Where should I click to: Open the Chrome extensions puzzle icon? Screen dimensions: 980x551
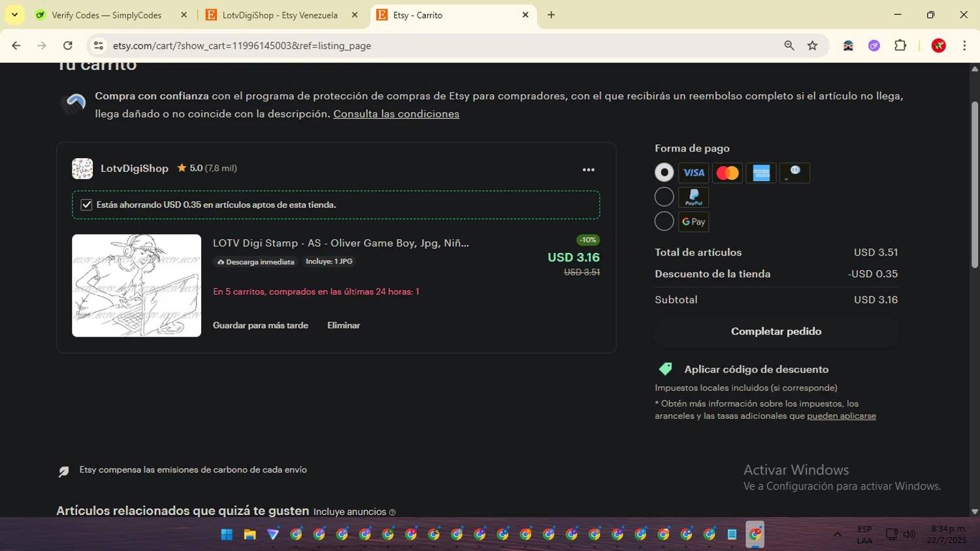pos(900,46)
